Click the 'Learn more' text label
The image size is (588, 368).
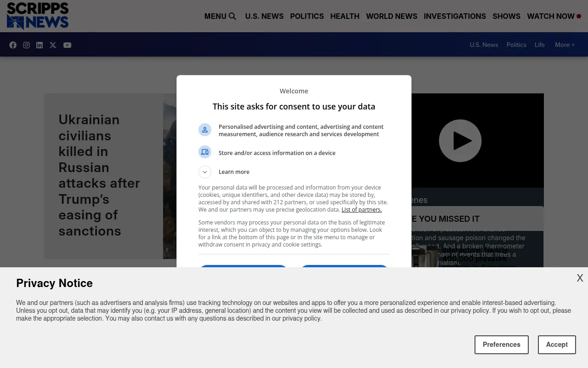pos(234,172)
